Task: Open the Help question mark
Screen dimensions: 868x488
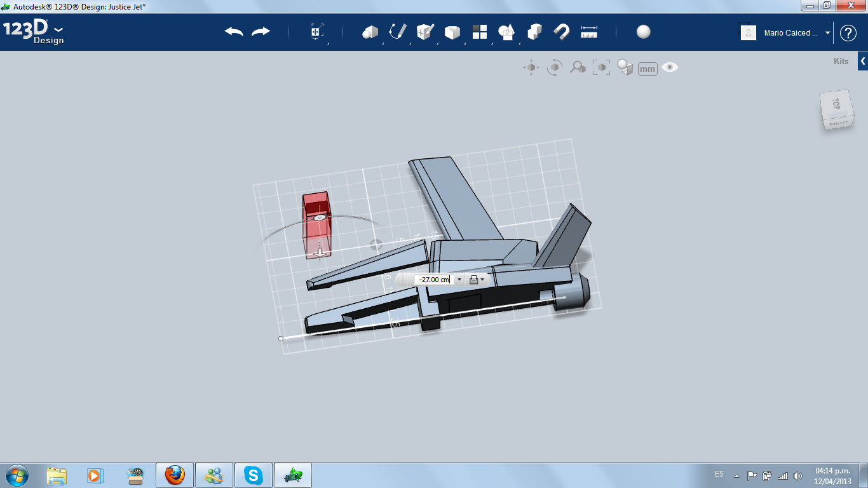Action: pos(848,33)
